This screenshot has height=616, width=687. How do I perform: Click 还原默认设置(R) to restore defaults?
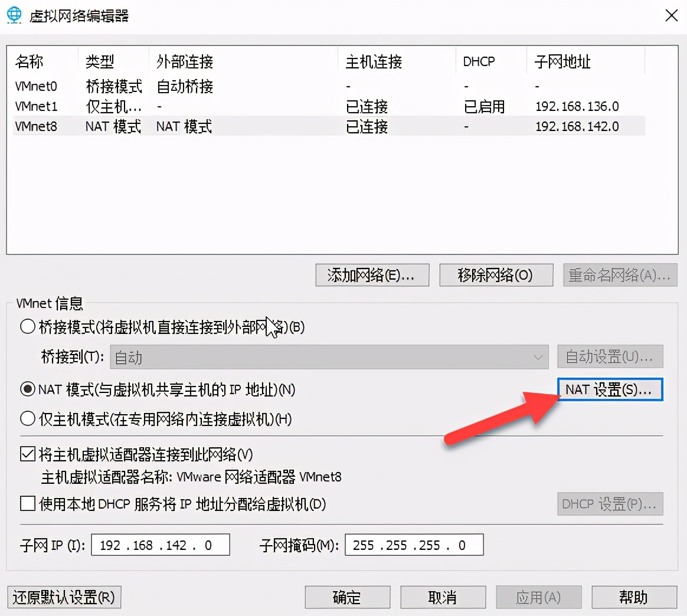(x=64, y=597)
